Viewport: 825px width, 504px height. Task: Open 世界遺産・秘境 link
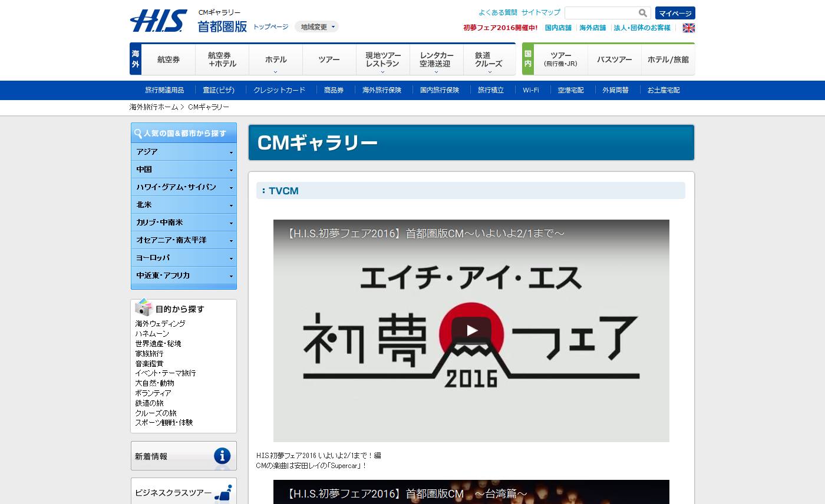(158, 344)
